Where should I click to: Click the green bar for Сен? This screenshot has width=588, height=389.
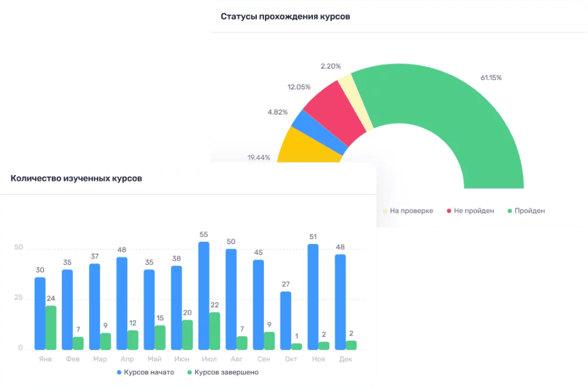click(x=269, y=341)
